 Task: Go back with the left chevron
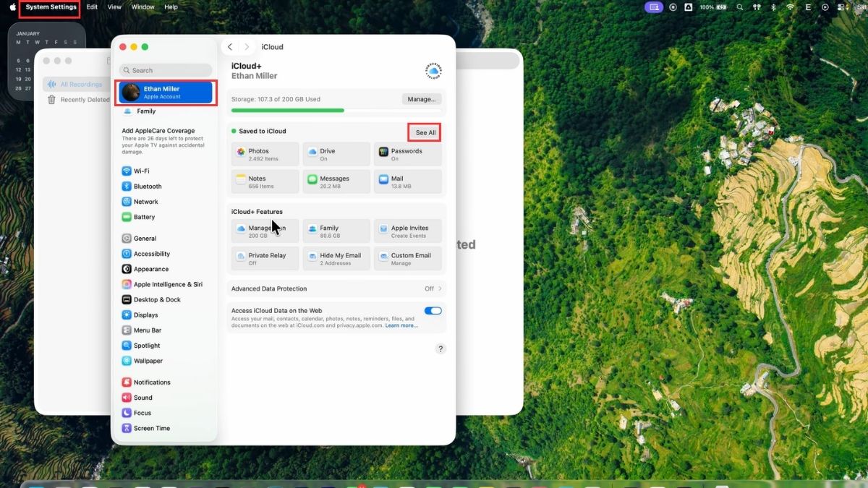tap(230, 47)
